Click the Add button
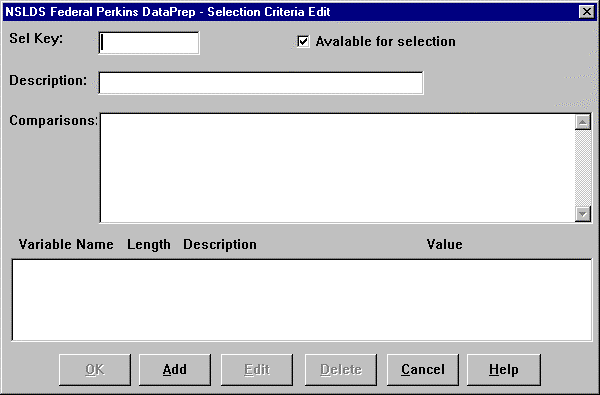The width and height of the screenshot is (600, 395). [175, 370]
